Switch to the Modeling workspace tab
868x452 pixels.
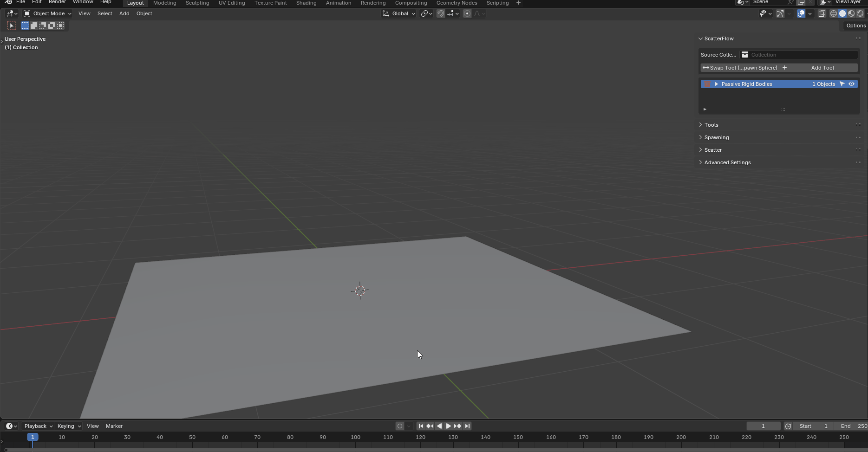pos(164,3)
